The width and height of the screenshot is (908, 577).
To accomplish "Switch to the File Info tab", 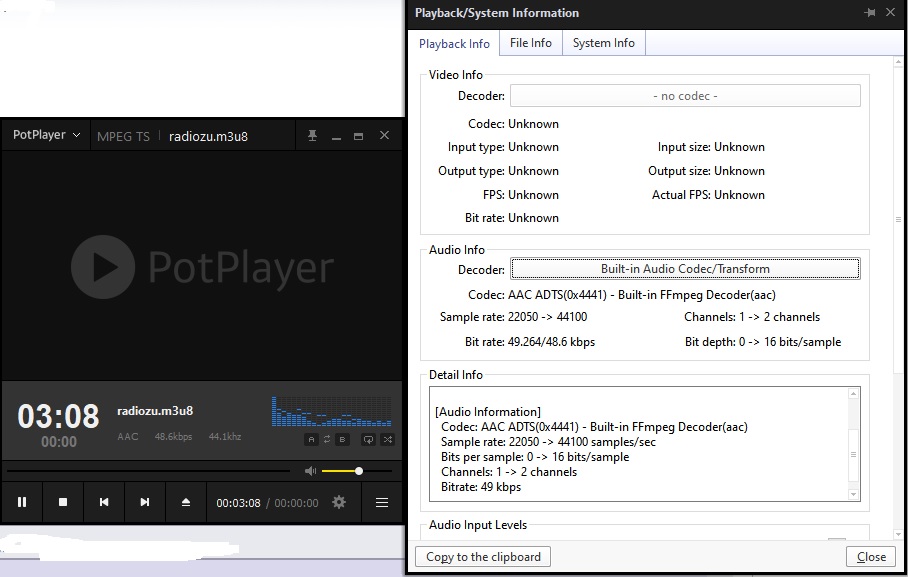I will [x=530, y=43].
